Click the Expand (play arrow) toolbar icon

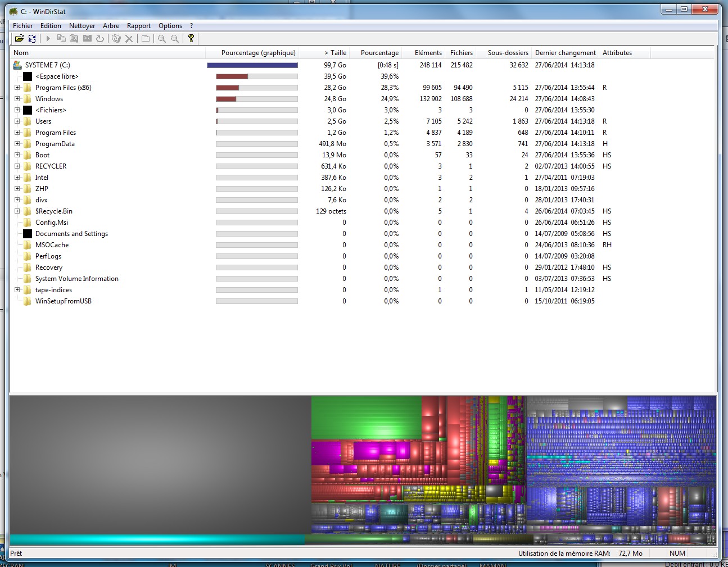coord(48,38)
